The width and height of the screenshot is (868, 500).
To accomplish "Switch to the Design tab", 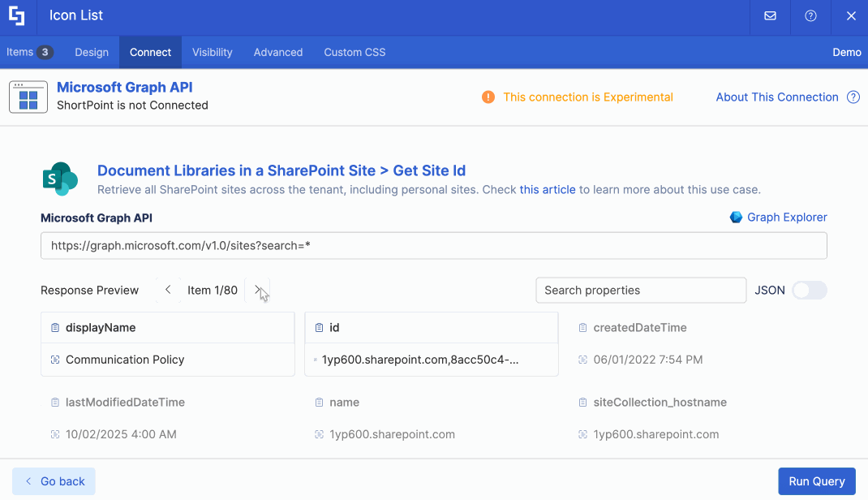I will (x=92, y=52).
